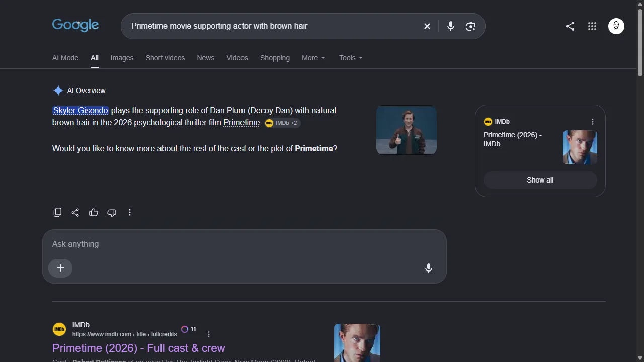The image size is (644, 362).
Task: Clear the search query with the X icon
Action: pyautogui.click(x=427, y=26)
